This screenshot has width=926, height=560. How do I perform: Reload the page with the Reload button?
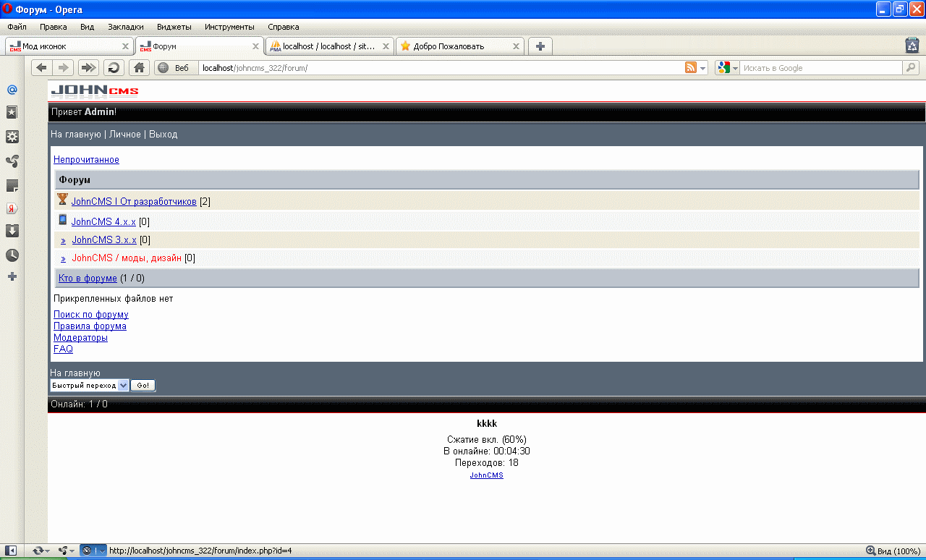(x=114, y=68)
